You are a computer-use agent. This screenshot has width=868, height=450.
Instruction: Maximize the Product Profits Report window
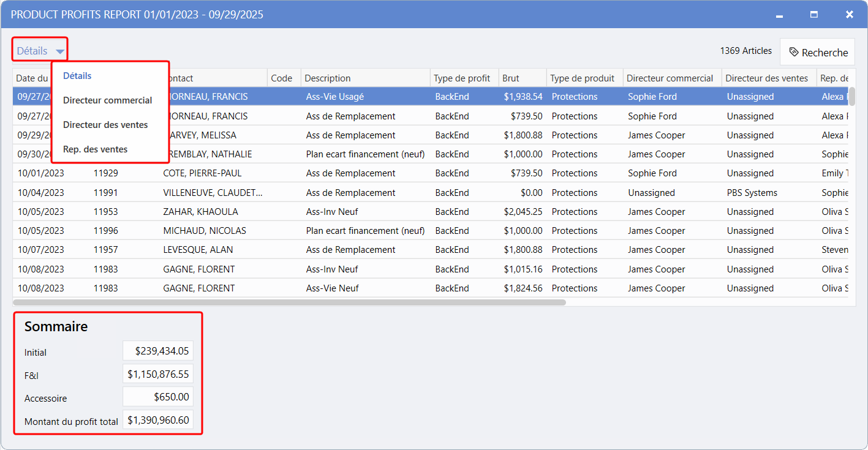point(814,15)
